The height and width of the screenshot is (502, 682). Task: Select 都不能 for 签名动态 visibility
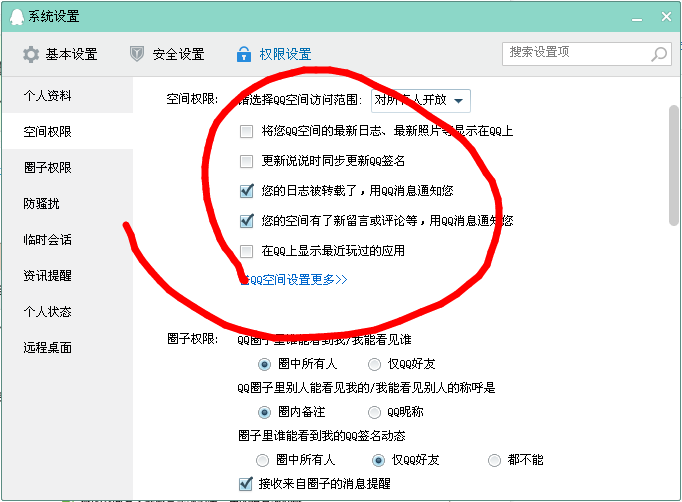tap(494, 460)
